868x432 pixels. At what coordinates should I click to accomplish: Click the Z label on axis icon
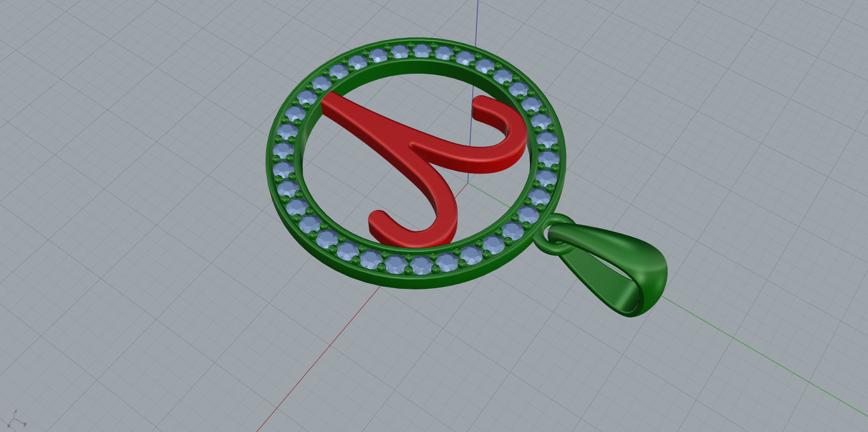(15, 412)
